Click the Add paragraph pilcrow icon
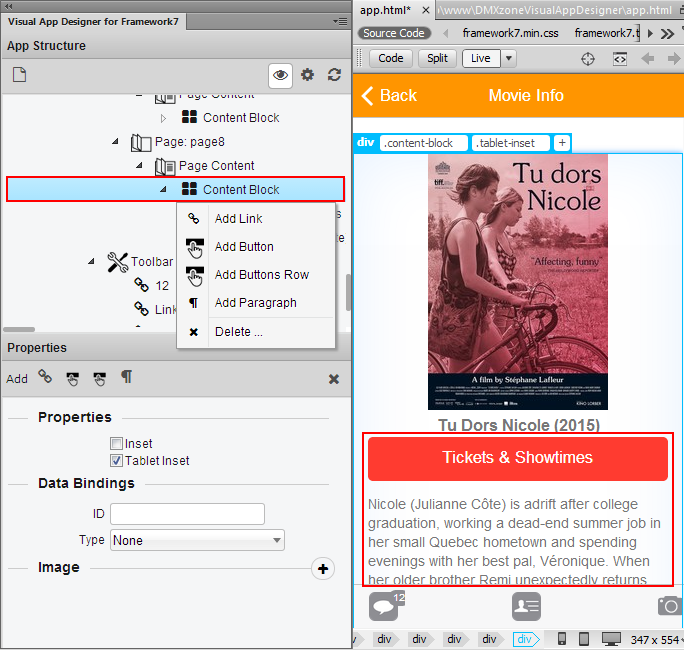This screenshot has height=650, width=684. coord(127,376)
